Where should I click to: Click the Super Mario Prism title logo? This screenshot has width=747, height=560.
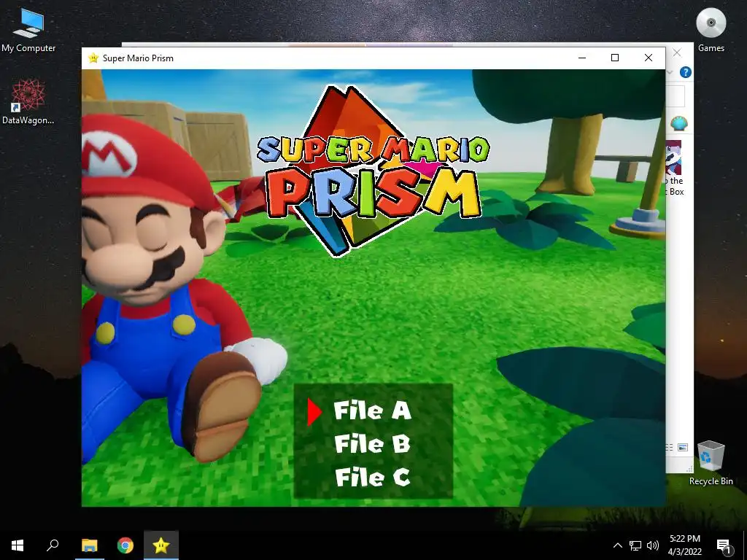point(373,171)
